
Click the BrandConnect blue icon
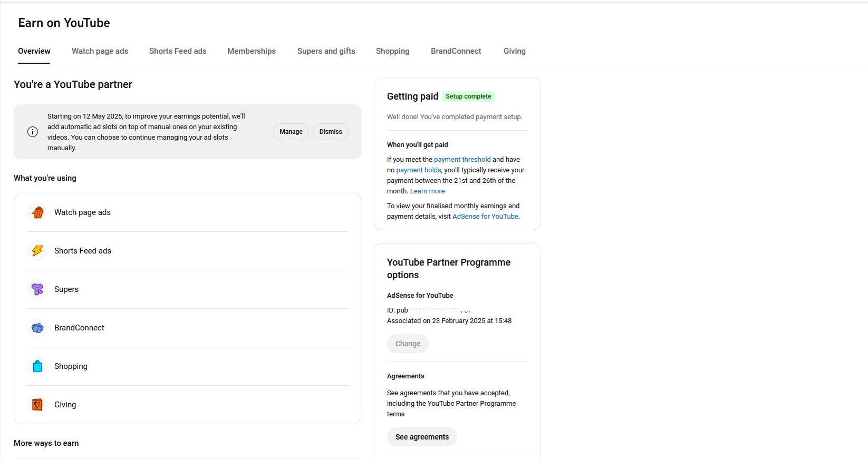(37, 328)
